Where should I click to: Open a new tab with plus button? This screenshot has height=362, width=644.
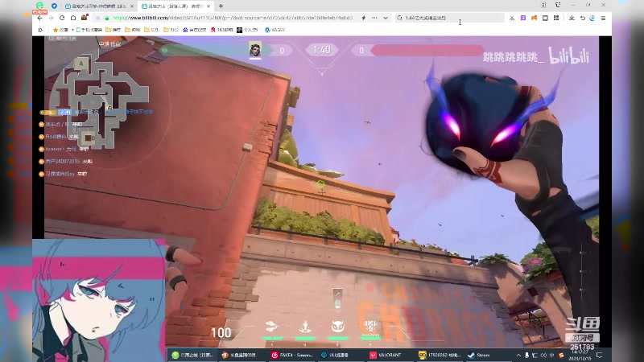point(221,6)
